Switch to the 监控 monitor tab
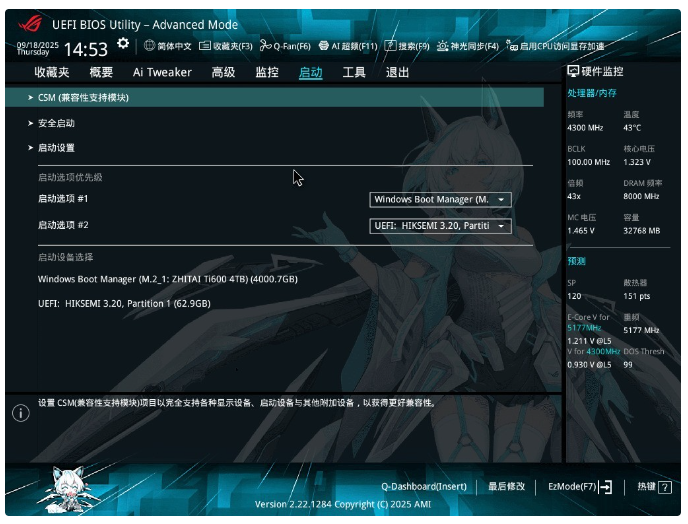 (x=267, y=72)
